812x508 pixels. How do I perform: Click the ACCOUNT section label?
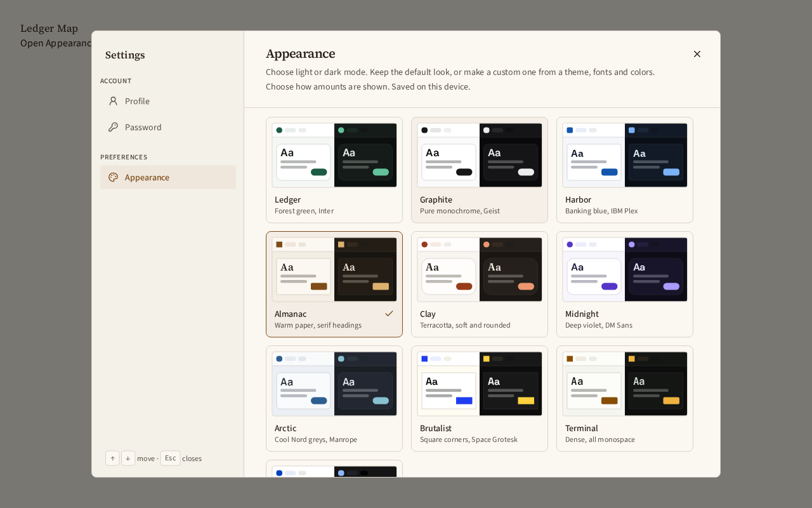[x=116, y=81]
